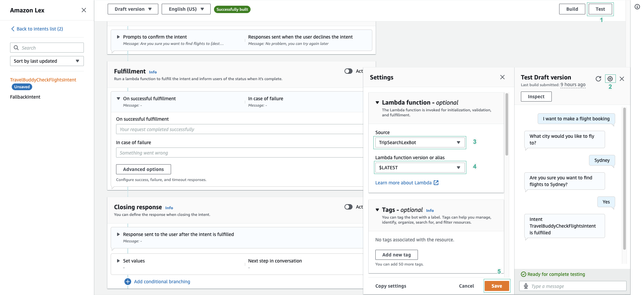Click the test chat vertical scrollbar
644x295 pixels.
[x=624, y=179]
